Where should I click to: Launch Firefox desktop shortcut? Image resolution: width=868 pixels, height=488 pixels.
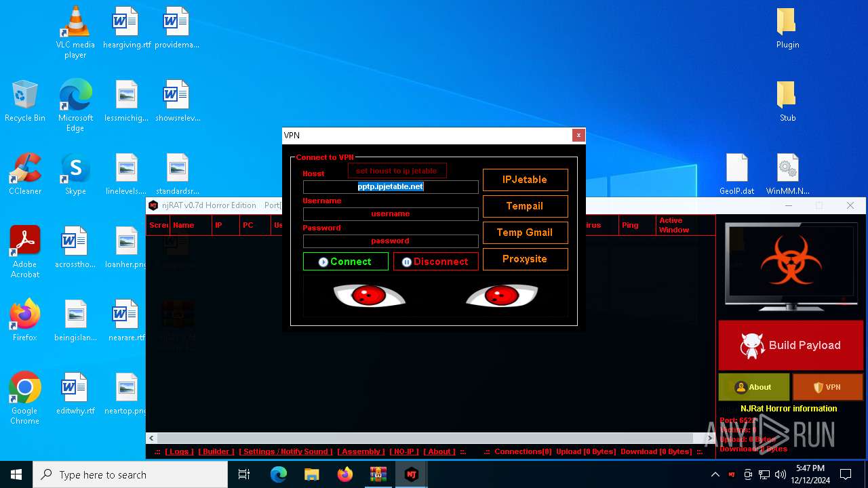tap(25, 321)
